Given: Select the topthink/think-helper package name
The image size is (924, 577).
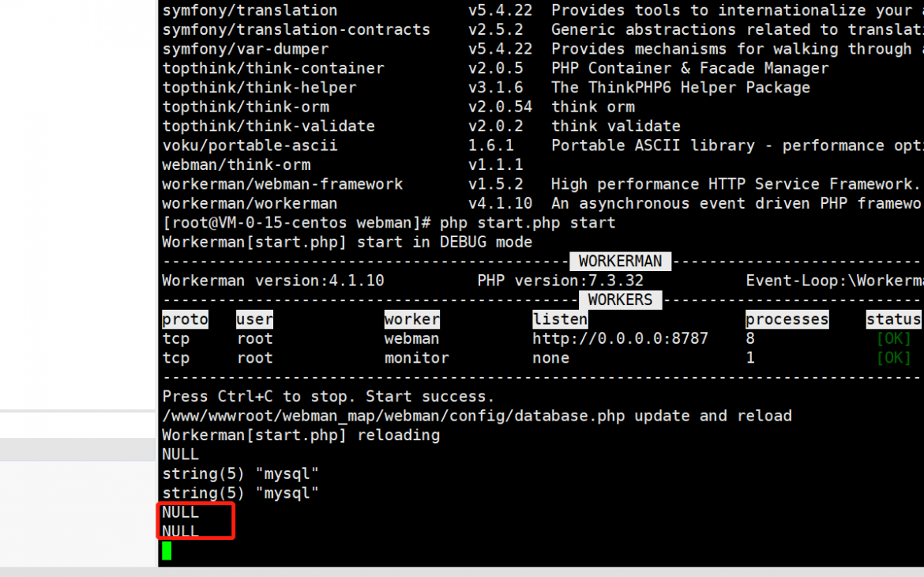Looking at the screenshot, I should [259, 88].
